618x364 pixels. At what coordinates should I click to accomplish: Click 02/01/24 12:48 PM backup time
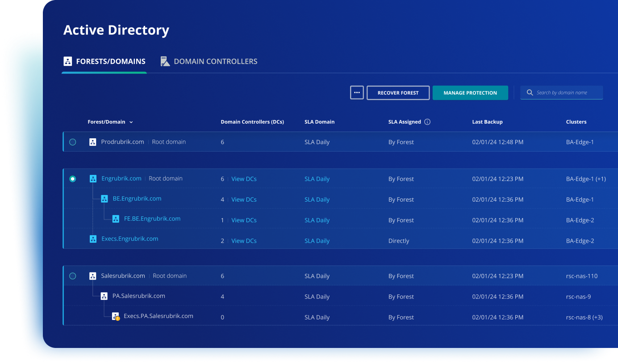pyautogui.click(x=498, y=142)
